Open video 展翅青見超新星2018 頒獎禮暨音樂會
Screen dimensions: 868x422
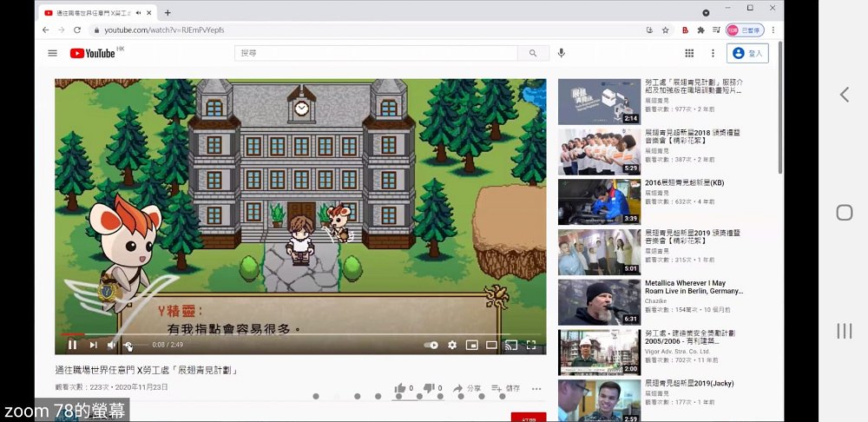(693, 137)
